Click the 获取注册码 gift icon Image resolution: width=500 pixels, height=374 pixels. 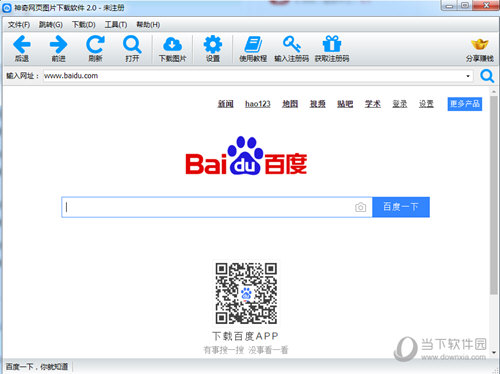332,44
